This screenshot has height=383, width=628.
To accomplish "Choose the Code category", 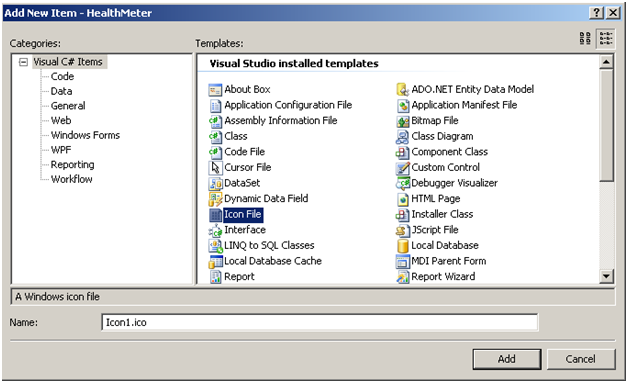I will tap(62, 77).
